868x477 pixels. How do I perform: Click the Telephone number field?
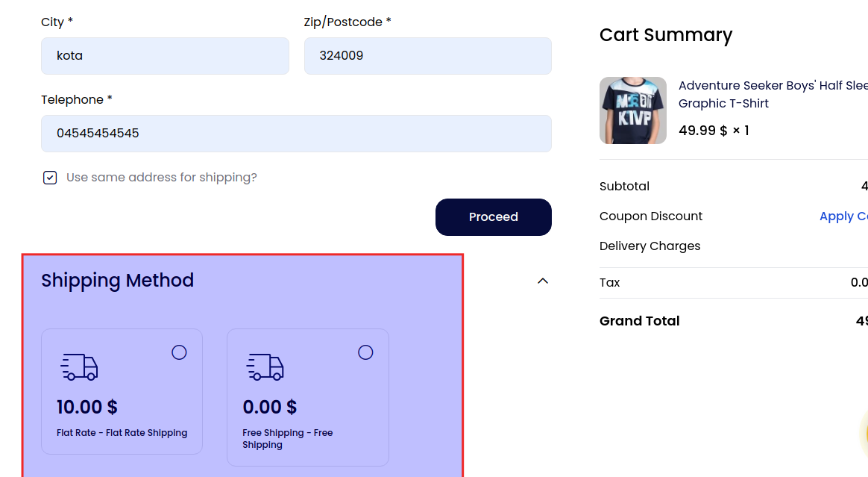tap(296, 134)
